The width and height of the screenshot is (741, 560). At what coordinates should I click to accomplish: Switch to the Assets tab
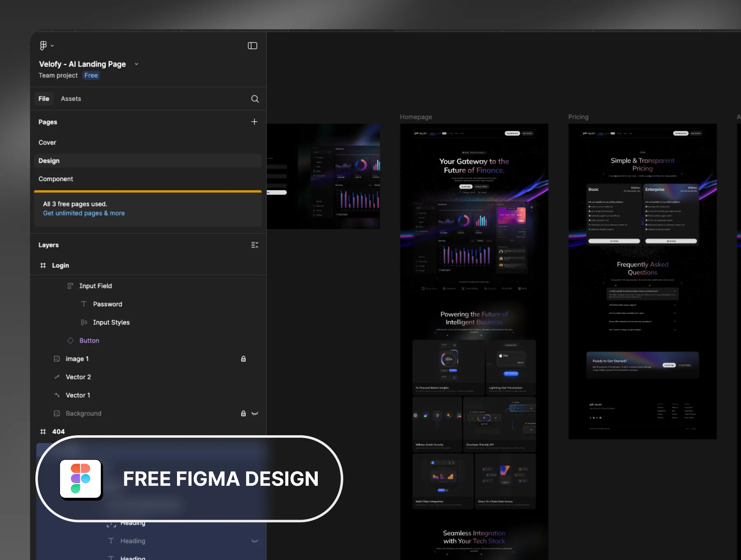click(x=71, y=99)
